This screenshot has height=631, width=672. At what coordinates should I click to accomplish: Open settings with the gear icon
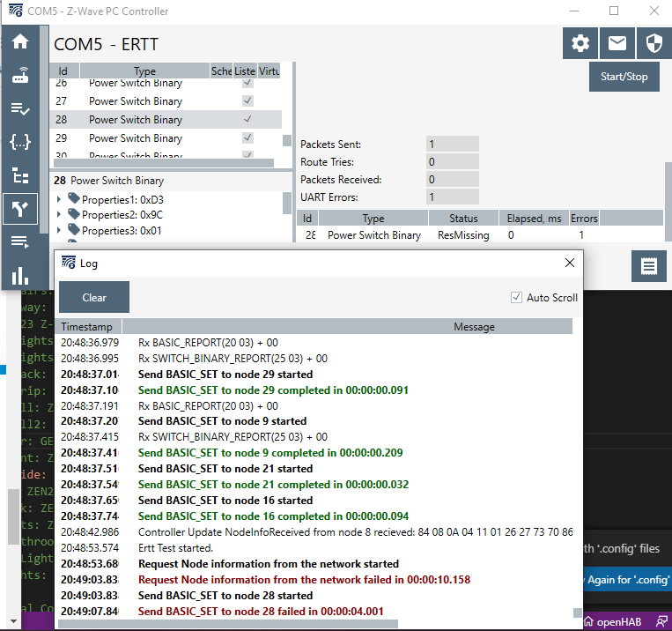(580, 43)
